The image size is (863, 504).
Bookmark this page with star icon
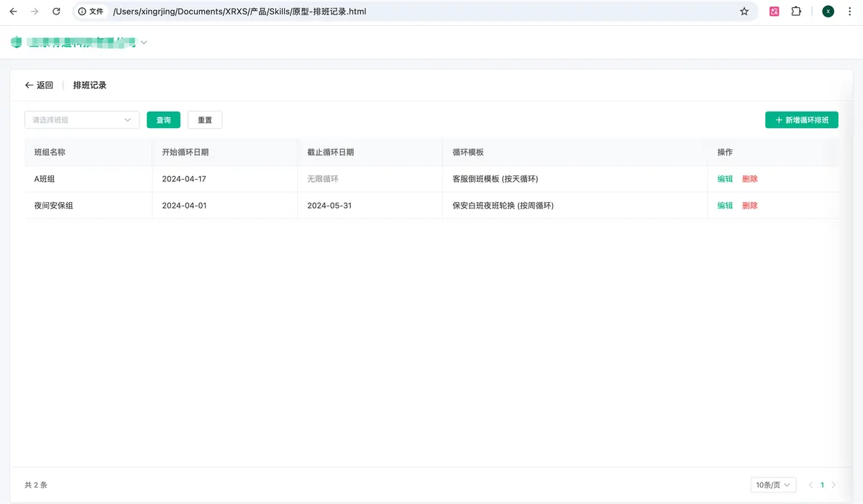click(x=744, y=12)
